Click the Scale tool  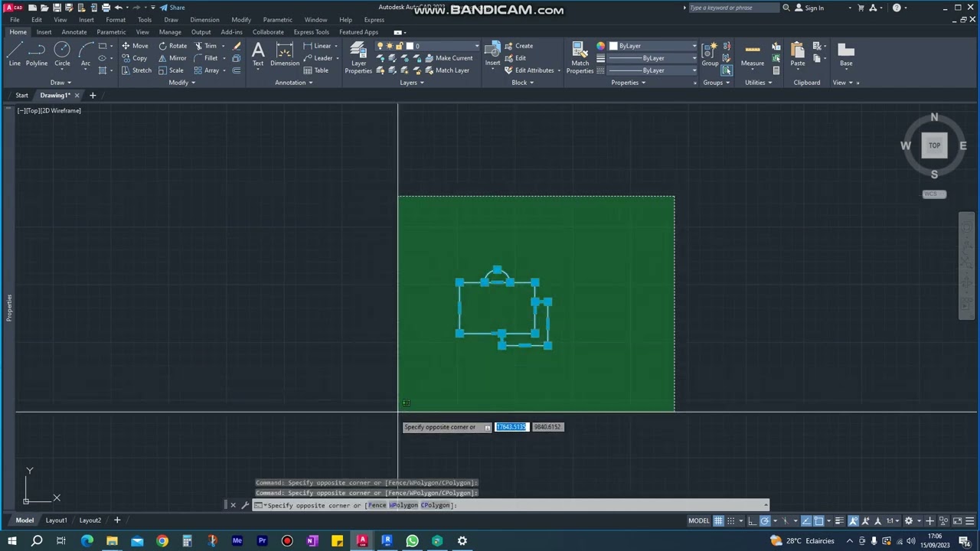point(171,70)
